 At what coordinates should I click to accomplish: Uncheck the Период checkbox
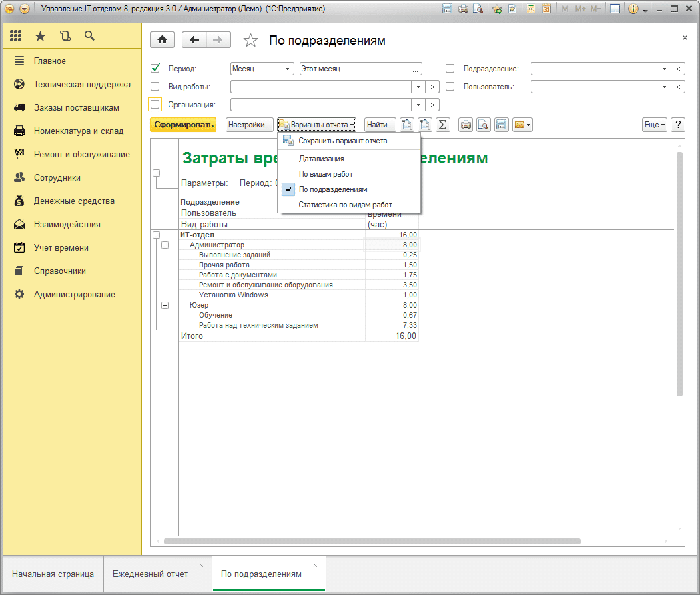(155, 69)
